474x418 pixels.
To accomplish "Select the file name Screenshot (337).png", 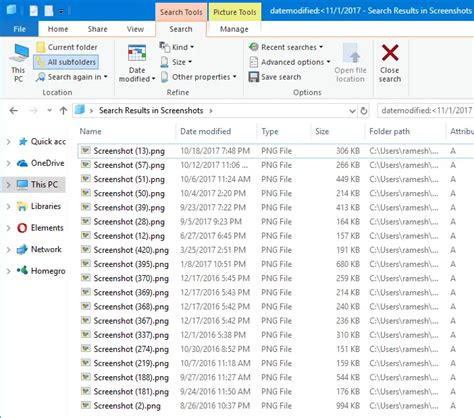I will click(x=131, y=335).
